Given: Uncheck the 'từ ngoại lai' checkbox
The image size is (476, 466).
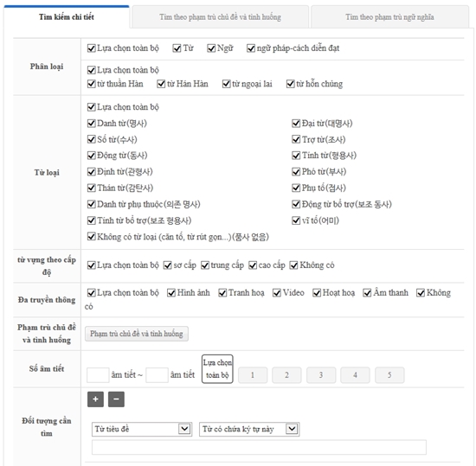Looking at the screenshot, I should (x=226, y=84).
